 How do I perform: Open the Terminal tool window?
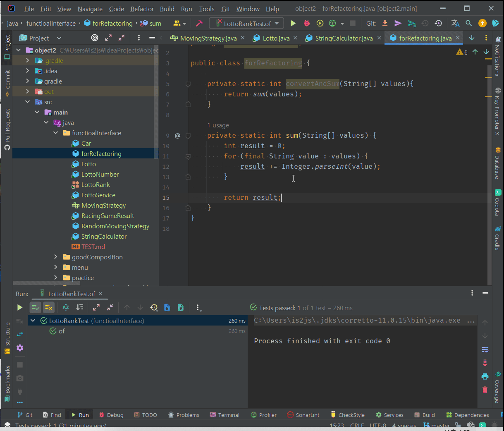[x=225, y=415]
